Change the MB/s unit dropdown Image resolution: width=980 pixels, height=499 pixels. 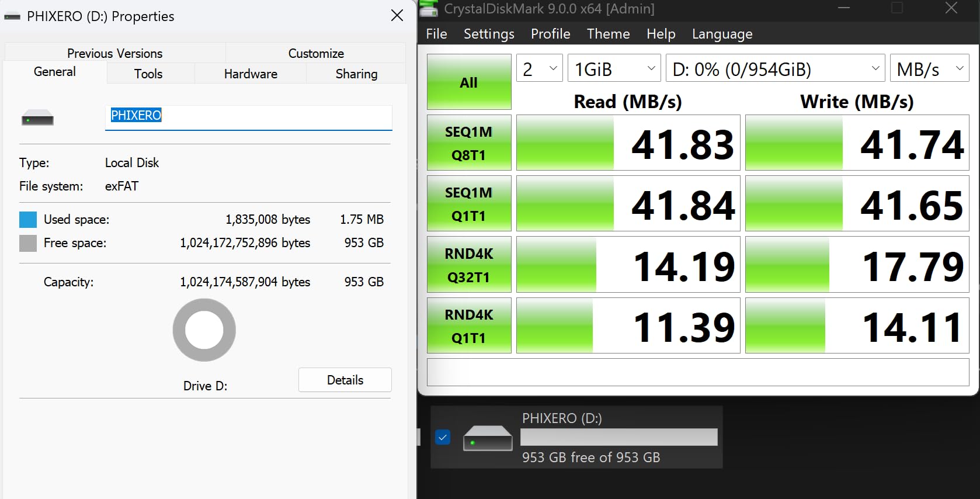(929, 69)
